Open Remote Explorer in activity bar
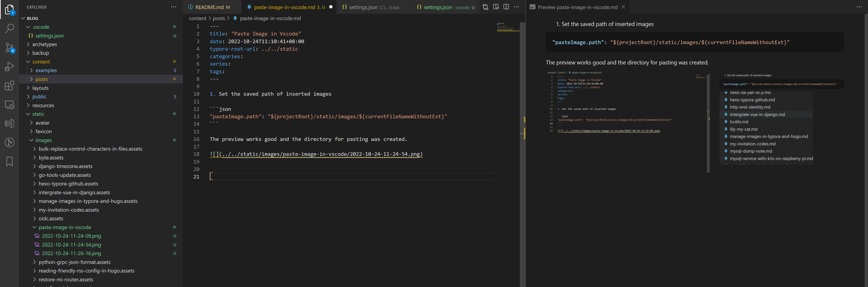The width and height of the screenshot is (868, 287). tap(9, 104)
